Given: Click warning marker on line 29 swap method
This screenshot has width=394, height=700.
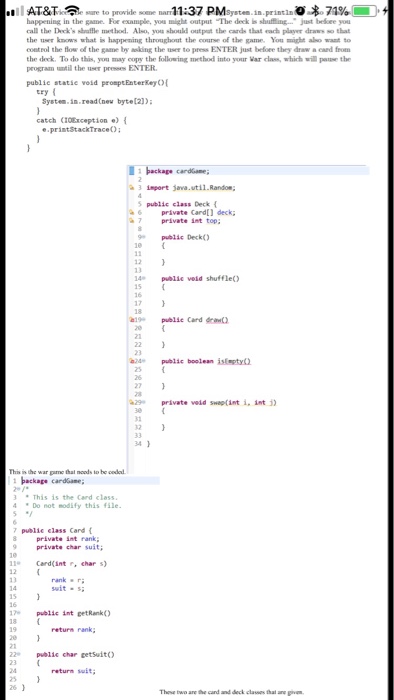Looking at the screenshot, I should click(131, 402).
